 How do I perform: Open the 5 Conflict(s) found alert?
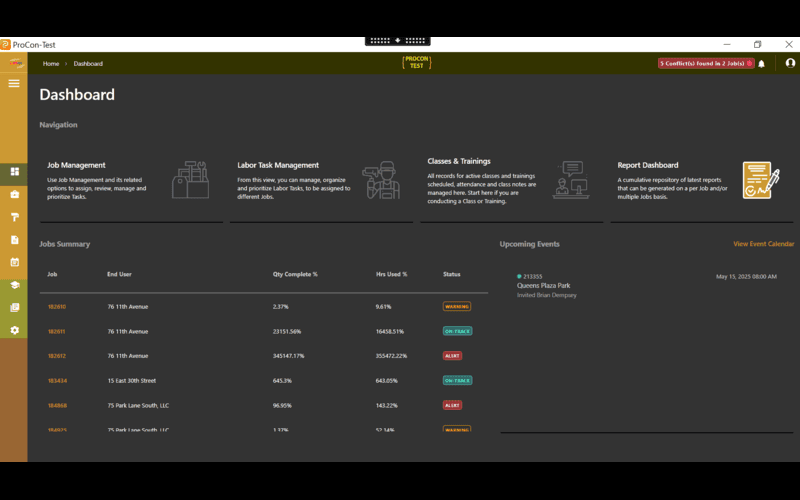pos(706,63)
